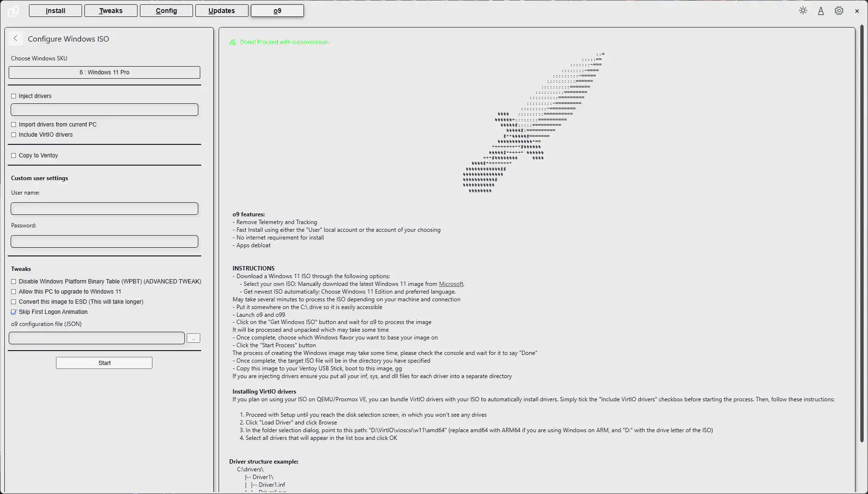Check Include VirtIO drivers option

(x=14, y=135)
